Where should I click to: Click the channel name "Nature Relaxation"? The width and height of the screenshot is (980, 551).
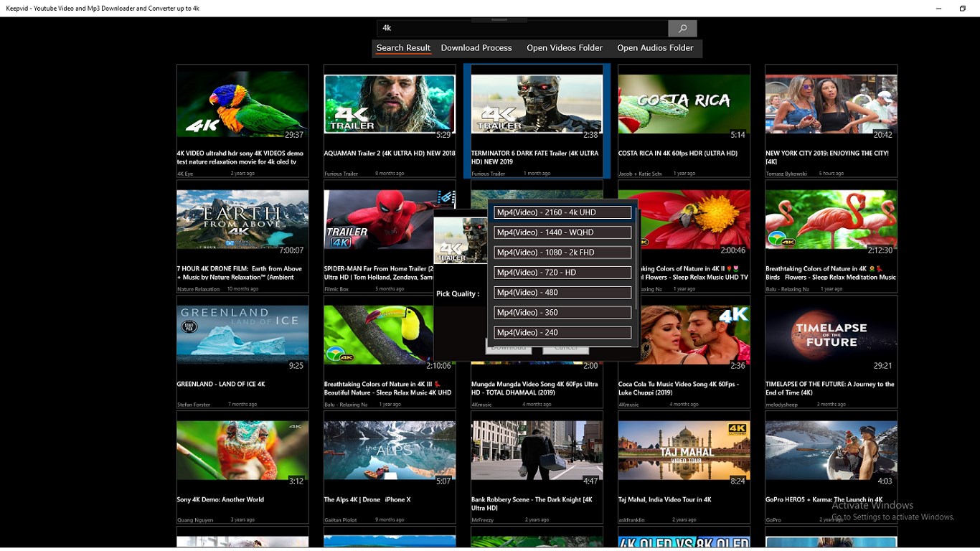[x=199, y=289]
